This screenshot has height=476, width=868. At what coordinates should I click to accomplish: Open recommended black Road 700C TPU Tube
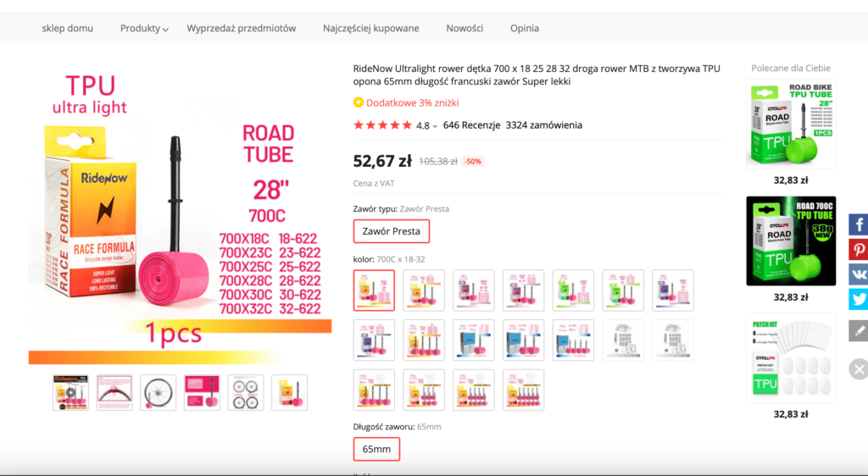click(791, 241)
